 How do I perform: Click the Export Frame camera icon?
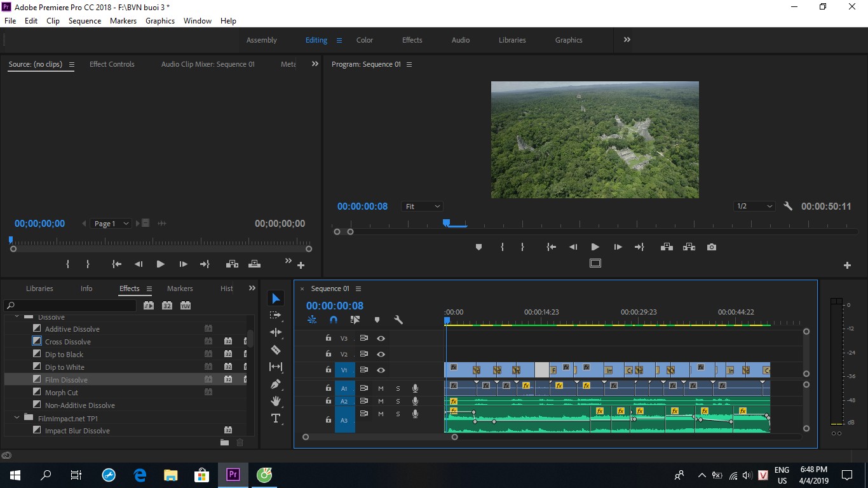coord(712,247)
